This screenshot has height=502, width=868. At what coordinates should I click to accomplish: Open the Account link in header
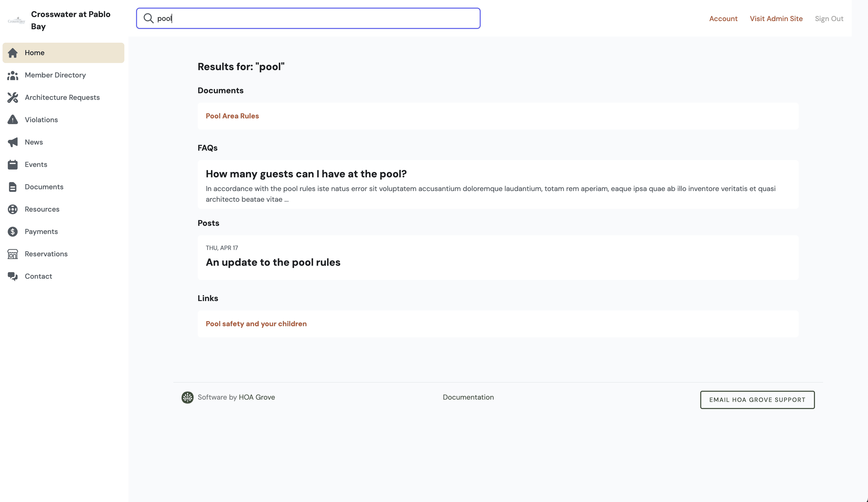click(723, 19)
